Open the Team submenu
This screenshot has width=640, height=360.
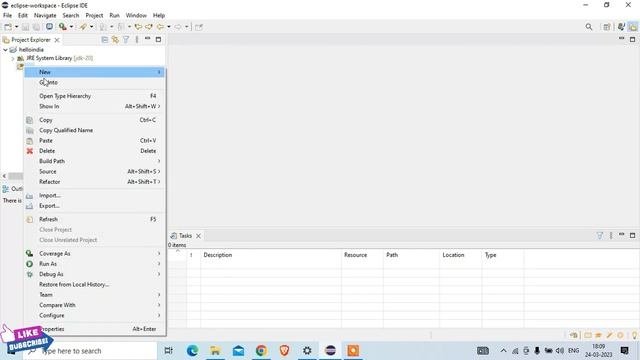94,295
